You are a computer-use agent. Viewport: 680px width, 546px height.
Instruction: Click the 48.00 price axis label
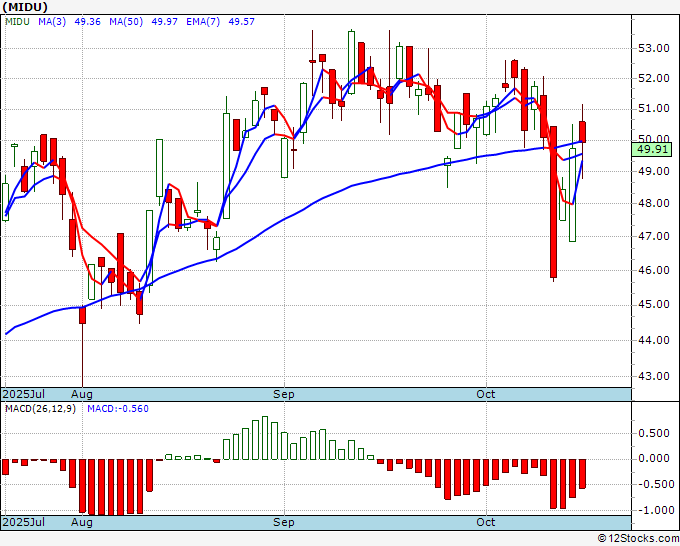click(x=654, y=203)
